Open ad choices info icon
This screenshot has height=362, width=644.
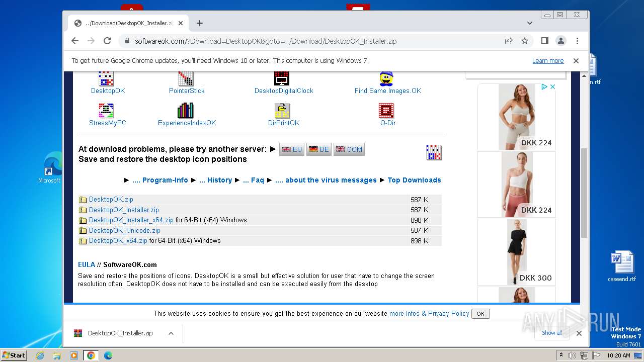(x=544, y=87)
